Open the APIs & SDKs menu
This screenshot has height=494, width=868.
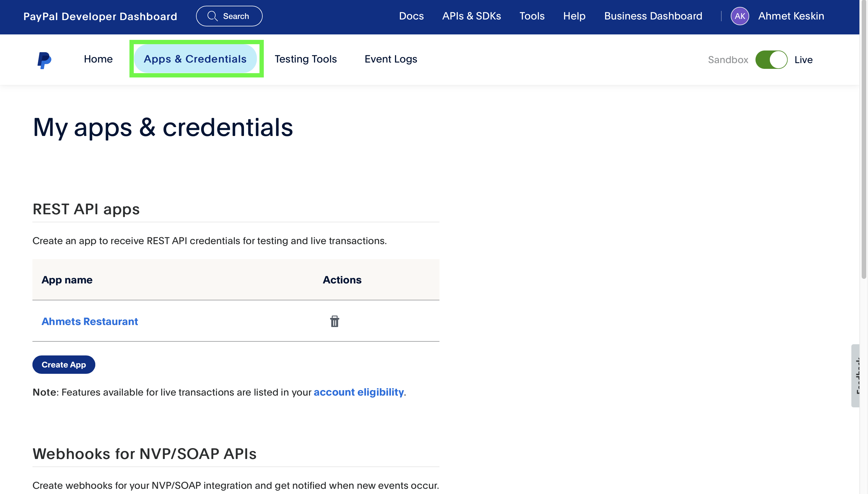(x=471, y=16)
